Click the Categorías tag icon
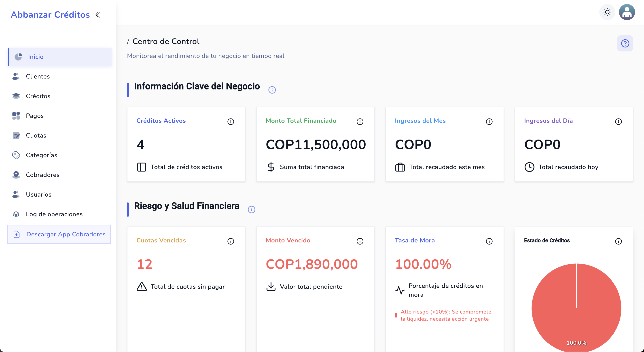Image resolution: width=644 pixels, height=352 pixels. [16, 155]
